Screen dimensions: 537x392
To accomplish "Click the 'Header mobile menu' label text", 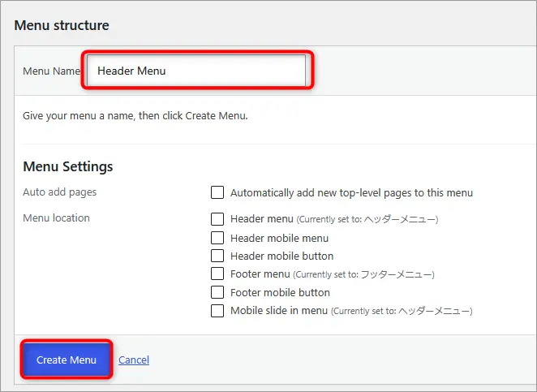I will (280, 238).
